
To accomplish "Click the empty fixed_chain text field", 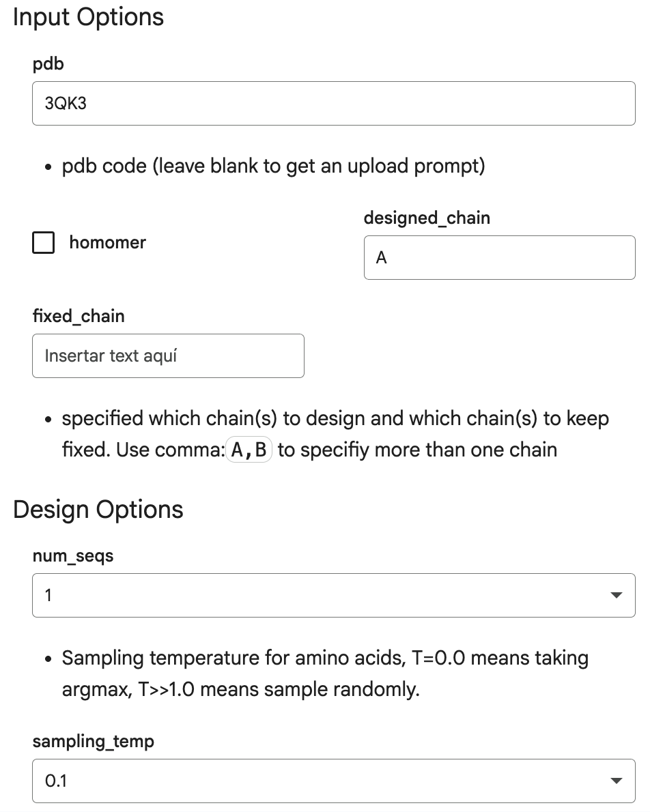I will (168, 356).
